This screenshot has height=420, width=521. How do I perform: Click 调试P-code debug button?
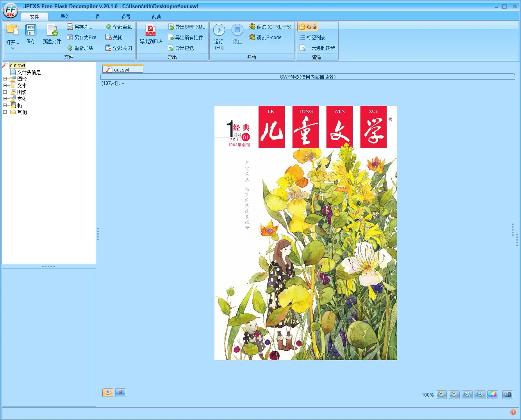click(265, 38)
